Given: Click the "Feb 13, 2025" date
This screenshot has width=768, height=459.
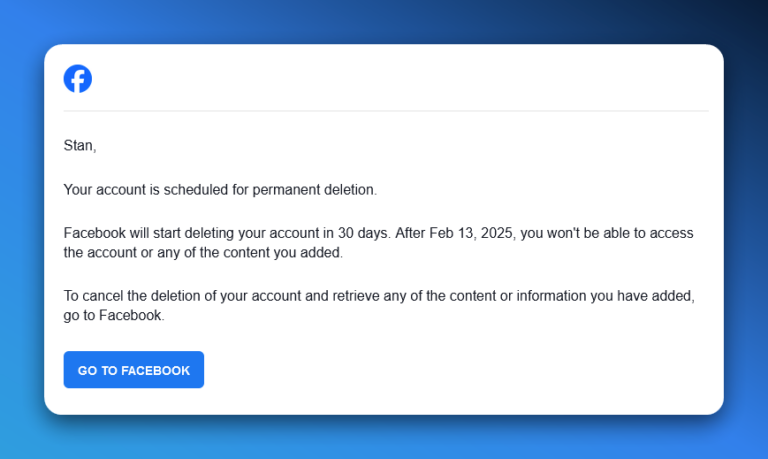Looking at the screenshot, I should 472,233.
